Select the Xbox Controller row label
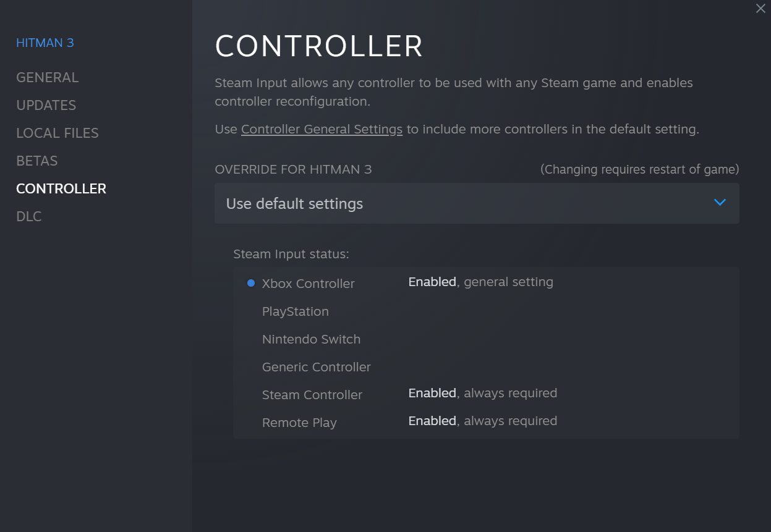Screen dimensions: 771x532 tap(309, 284)
